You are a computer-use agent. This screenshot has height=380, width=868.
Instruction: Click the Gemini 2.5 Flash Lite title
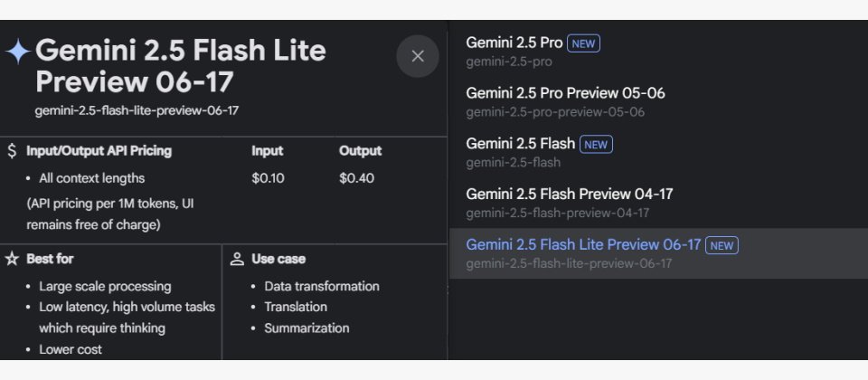pos(180,64)
